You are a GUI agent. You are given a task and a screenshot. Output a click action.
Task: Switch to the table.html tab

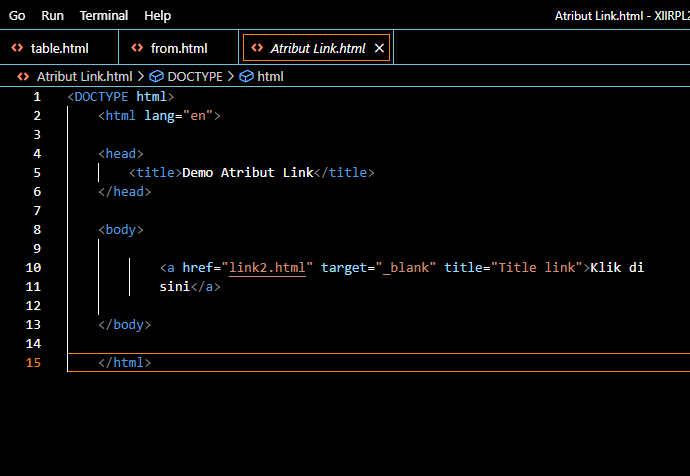click(x=59, y=48)
